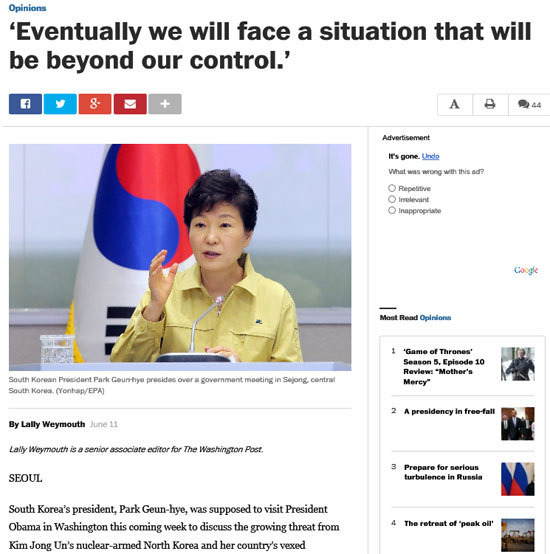The image size is (550, 554).
Task: Email this article using envelope icon
Action: [130, 104]
